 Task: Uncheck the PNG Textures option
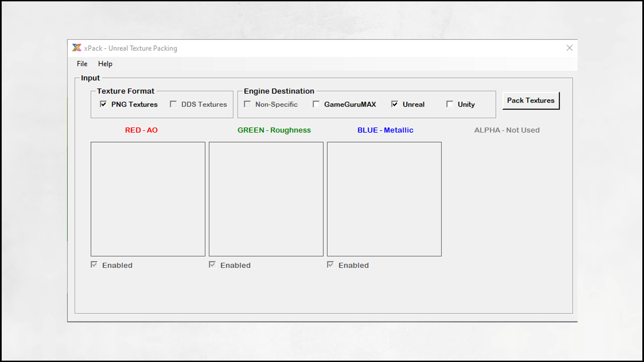pos(104,104)
